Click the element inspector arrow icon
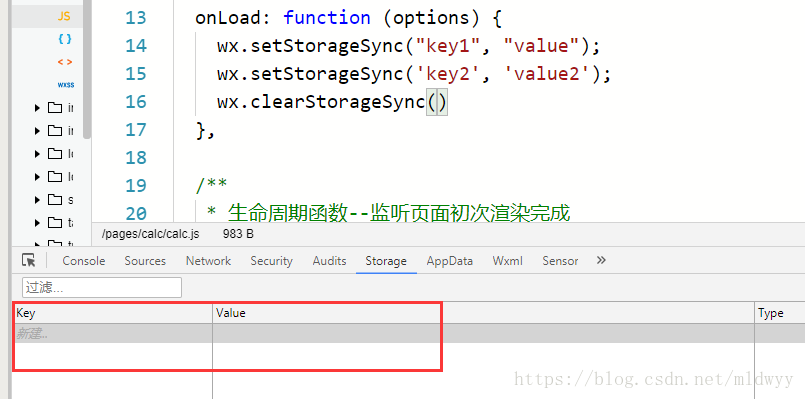805x399 pixels. [29, 260]
